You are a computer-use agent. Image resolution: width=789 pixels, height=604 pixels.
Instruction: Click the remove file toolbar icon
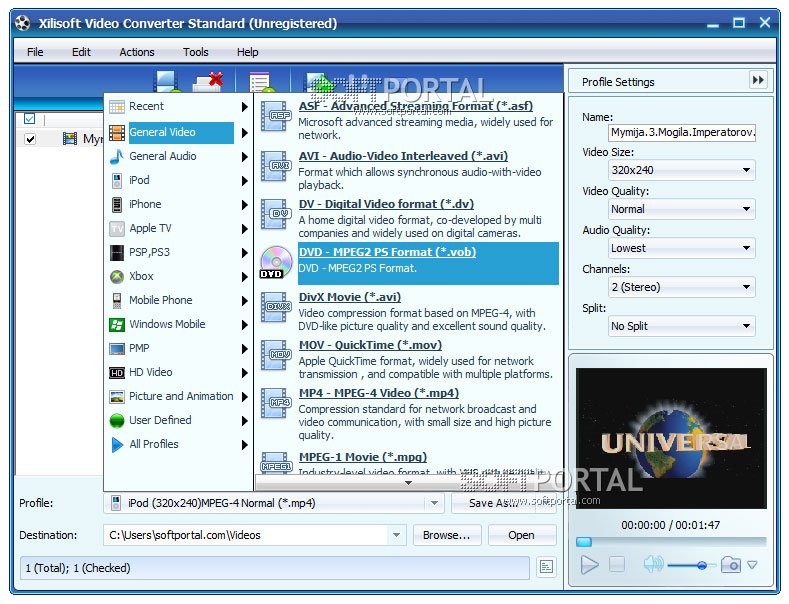[x=208, y=81]
